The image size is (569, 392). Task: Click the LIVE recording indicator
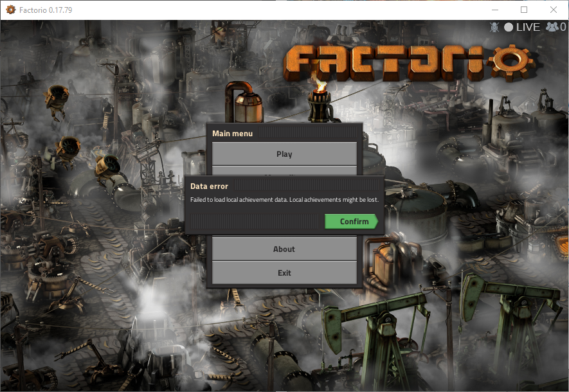click(522, 27)
